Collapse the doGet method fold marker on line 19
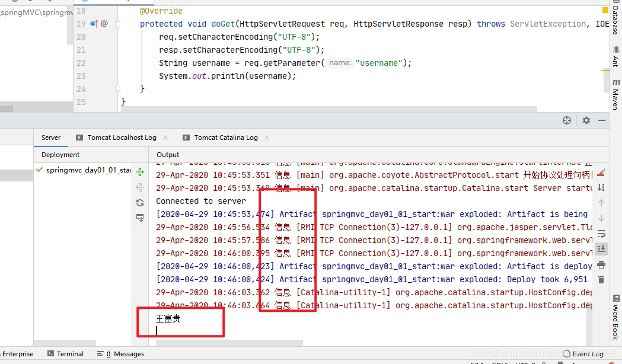622x364 pixels. (x=118, y=24)
